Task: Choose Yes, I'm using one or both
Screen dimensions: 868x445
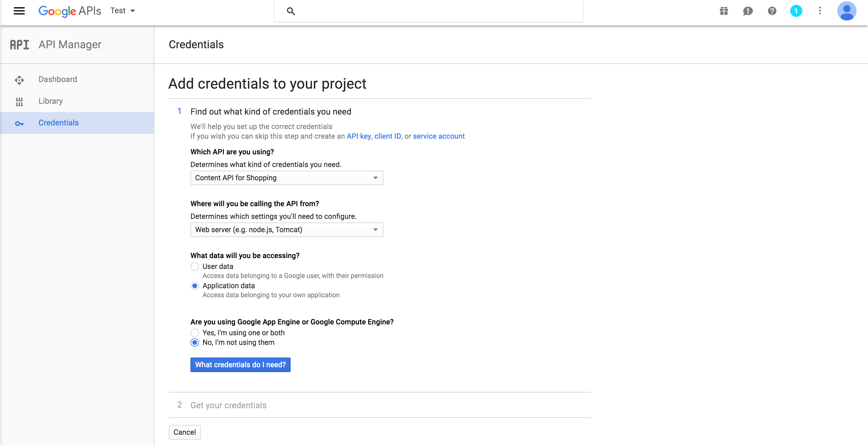Action: click(x=194, y=333)
